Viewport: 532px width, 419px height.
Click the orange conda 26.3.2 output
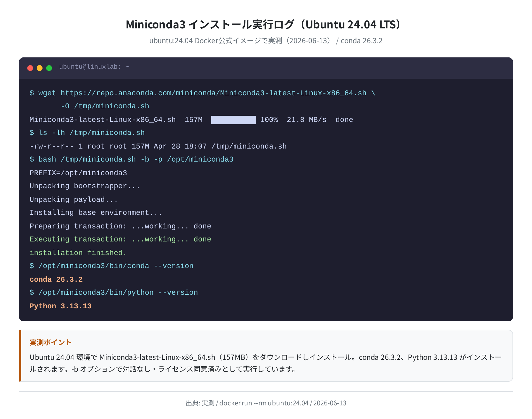(56, 280)
